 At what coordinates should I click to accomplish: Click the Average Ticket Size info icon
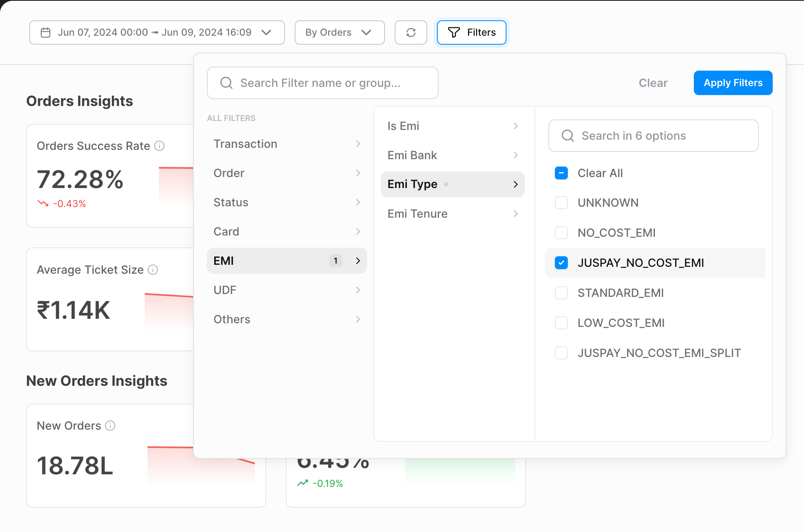point(153,270)
